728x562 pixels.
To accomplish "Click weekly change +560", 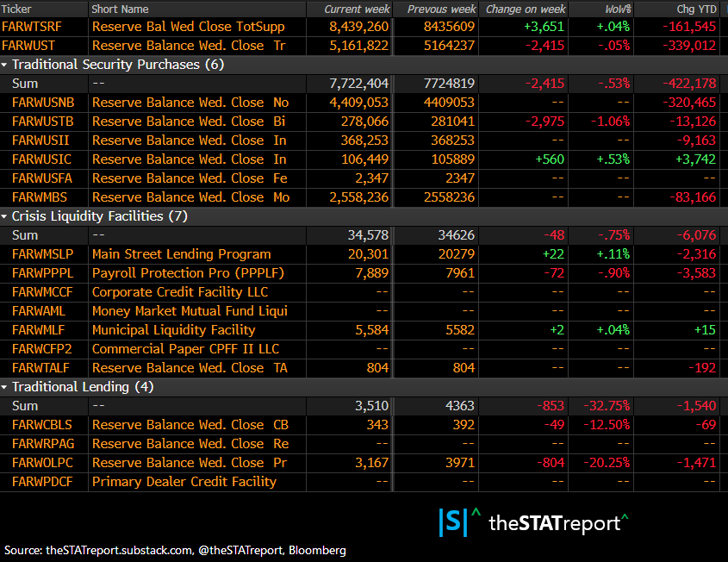I will pos(550,159).
